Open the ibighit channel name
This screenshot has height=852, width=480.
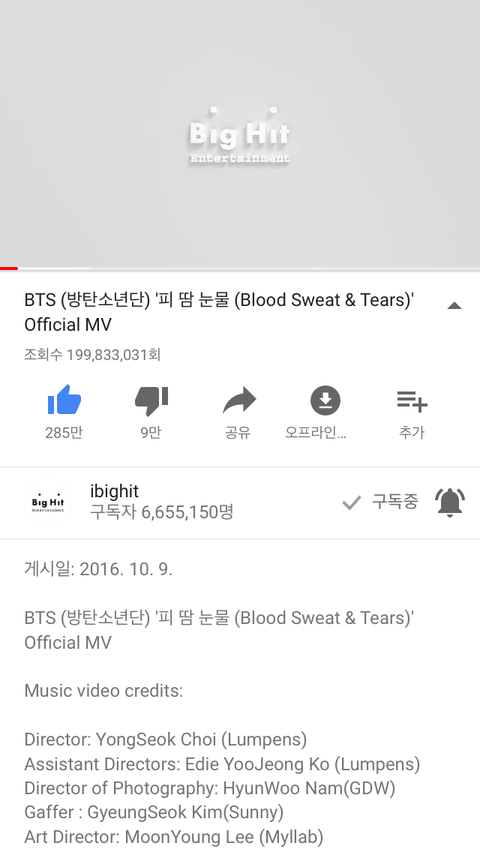(114, 491)
